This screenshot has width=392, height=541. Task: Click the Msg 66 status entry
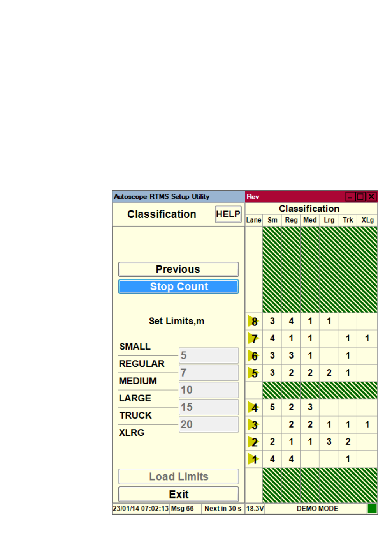(182, 509)
